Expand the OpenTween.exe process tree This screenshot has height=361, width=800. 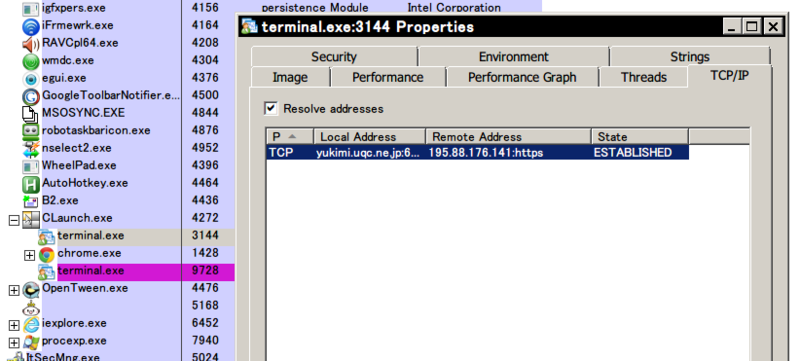(x=14, y=290)
